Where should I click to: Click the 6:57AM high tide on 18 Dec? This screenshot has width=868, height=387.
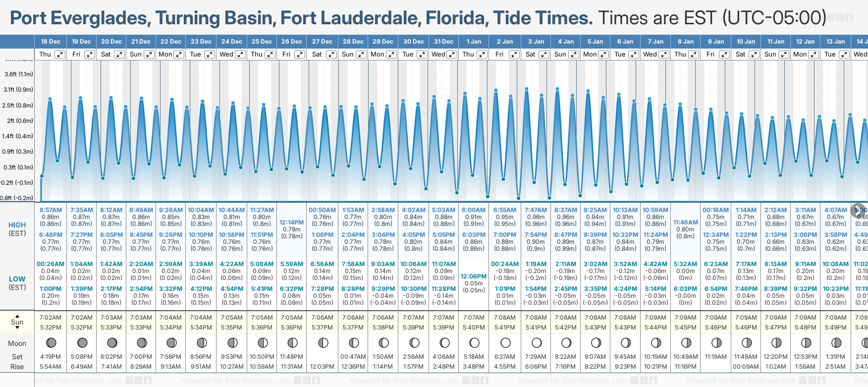point(51,210)
